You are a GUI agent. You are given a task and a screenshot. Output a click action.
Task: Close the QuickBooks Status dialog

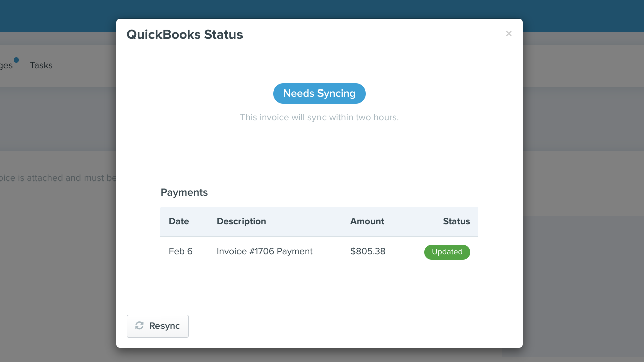[509, 34]
